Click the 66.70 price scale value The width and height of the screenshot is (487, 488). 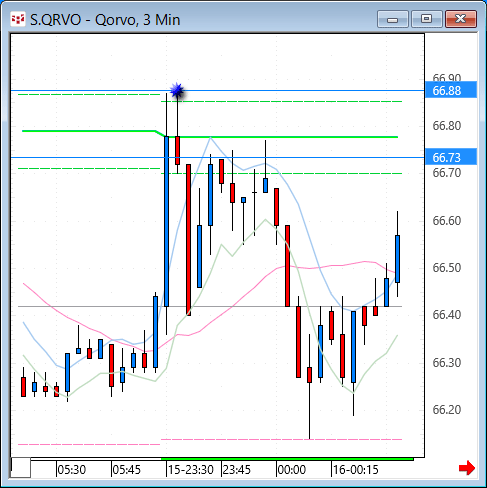[447, 173]
